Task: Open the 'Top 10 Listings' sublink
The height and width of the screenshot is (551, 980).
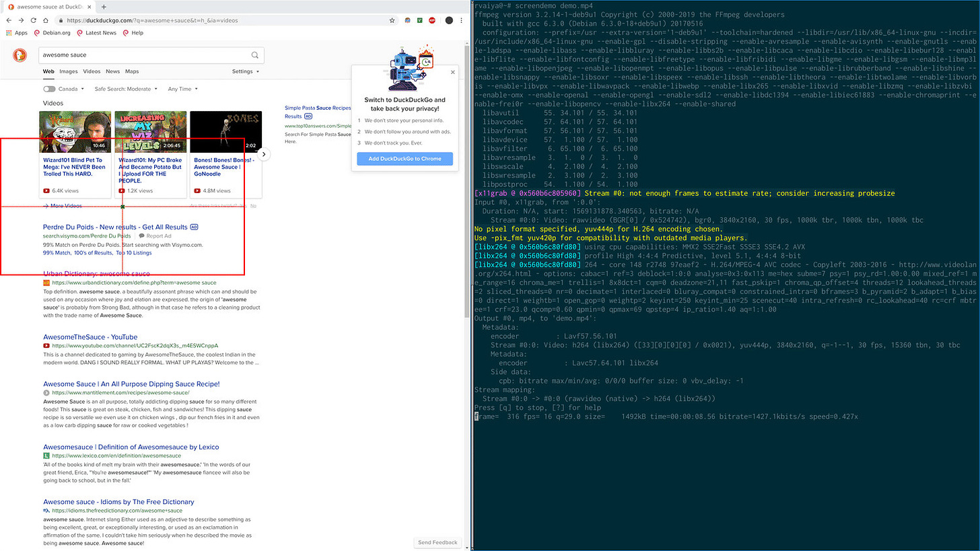Action: 134,253
